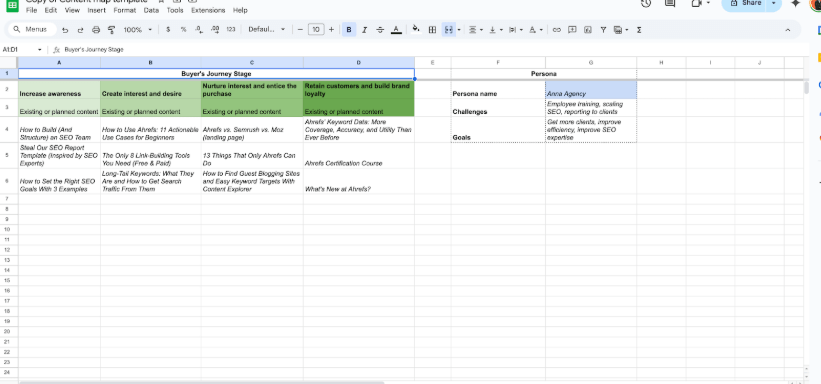Insert a link with link icon

pyautogui.click(x=557, y=30)
